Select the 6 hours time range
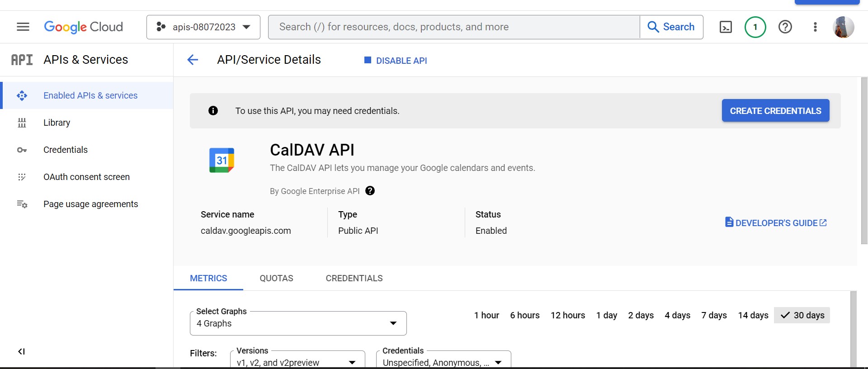Screen dimensions: 868x369 point(525,315)
